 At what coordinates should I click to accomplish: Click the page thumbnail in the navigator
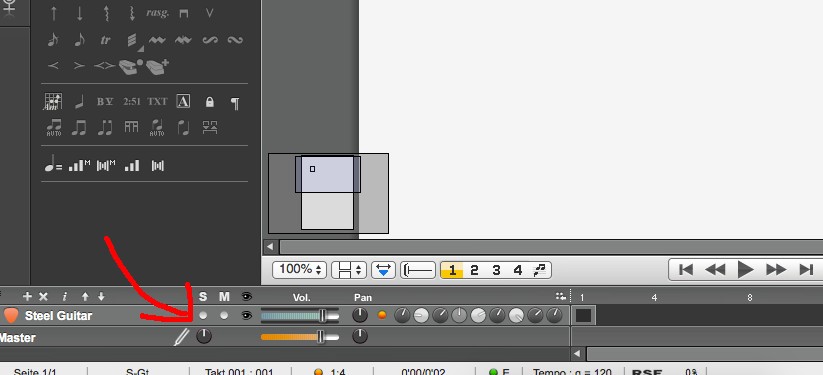point(328,193)
